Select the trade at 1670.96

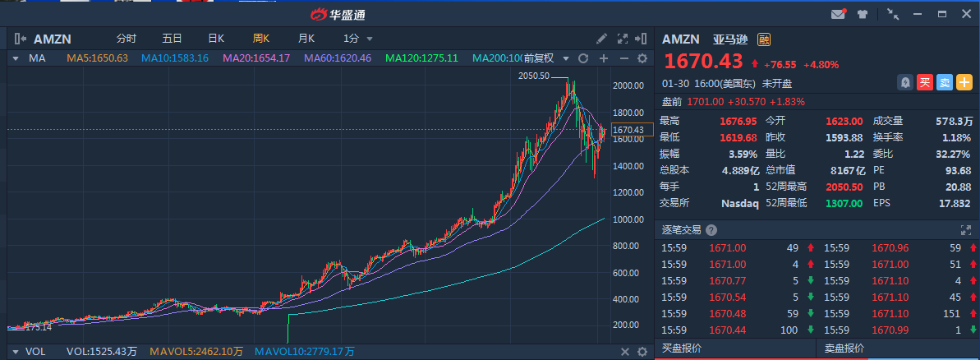889,248
